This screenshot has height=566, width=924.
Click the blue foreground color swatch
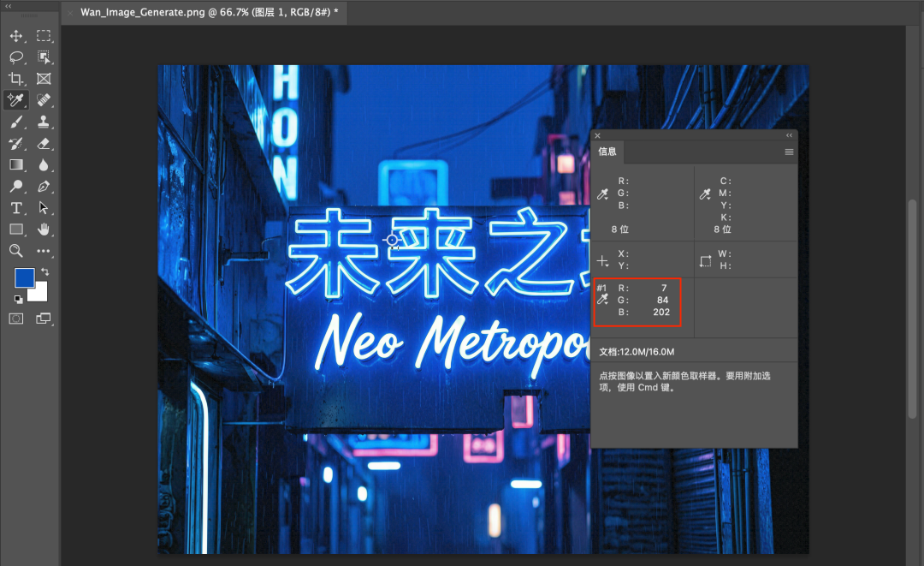(x=26, y=277)
